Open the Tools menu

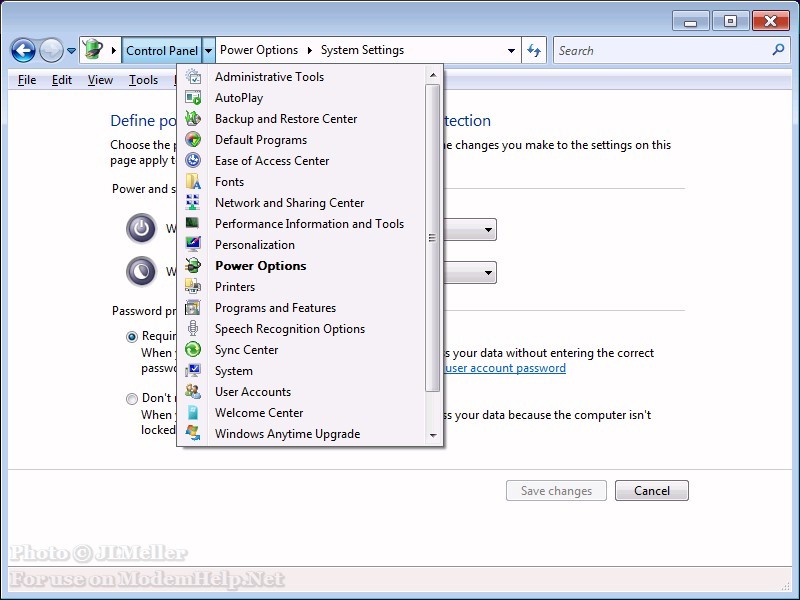coord(143,80)
